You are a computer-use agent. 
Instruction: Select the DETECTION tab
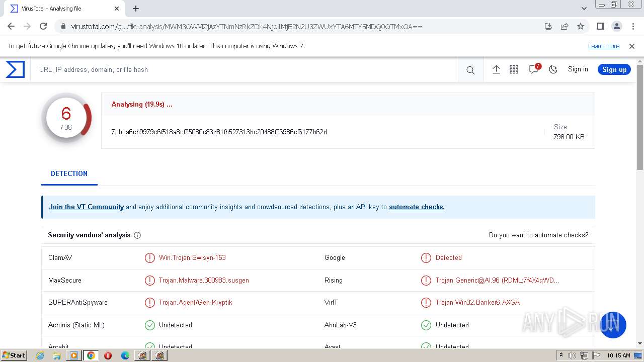click(x=69, y=173)
